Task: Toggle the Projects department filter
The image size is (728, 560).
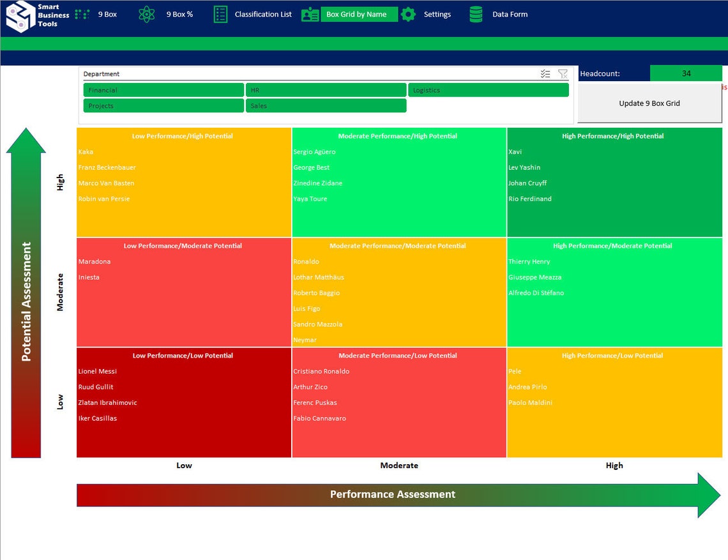Action: pos(163,105)
